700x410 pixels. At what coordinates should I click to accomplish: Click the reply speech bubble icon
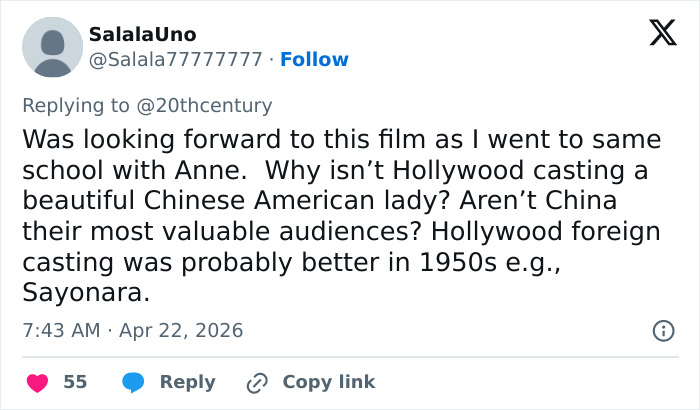134,382
